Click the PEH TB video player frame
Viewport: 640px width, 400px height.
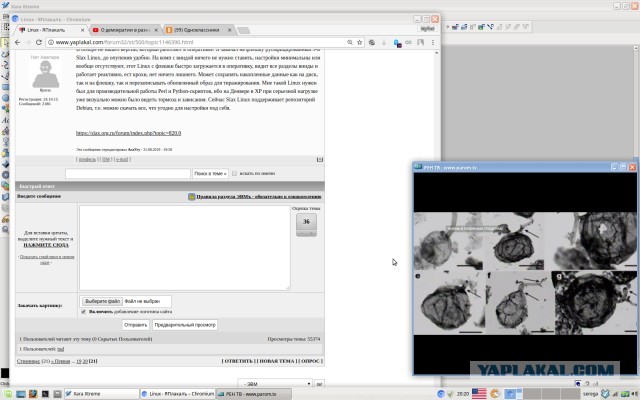(525, 273)
